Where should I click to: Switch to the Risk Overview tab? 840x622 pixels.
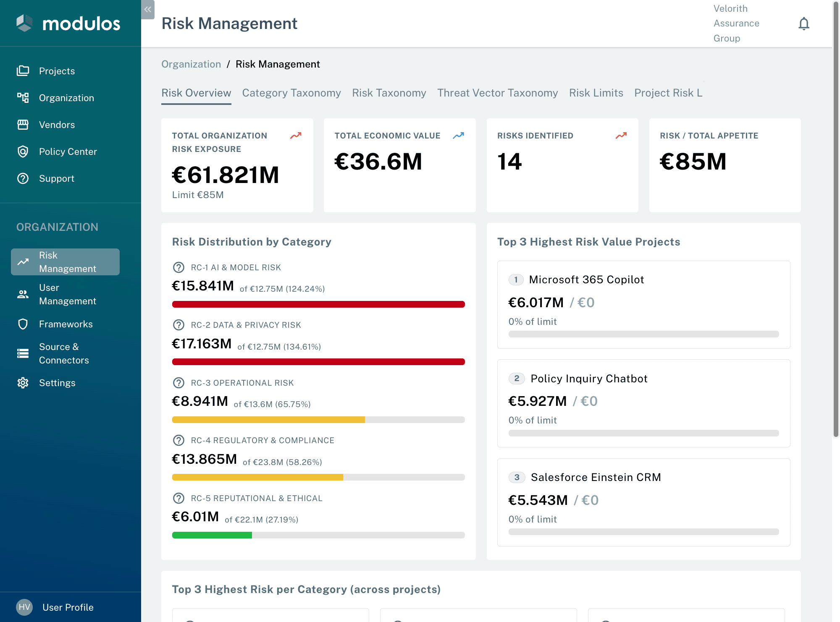coord(196,93)
